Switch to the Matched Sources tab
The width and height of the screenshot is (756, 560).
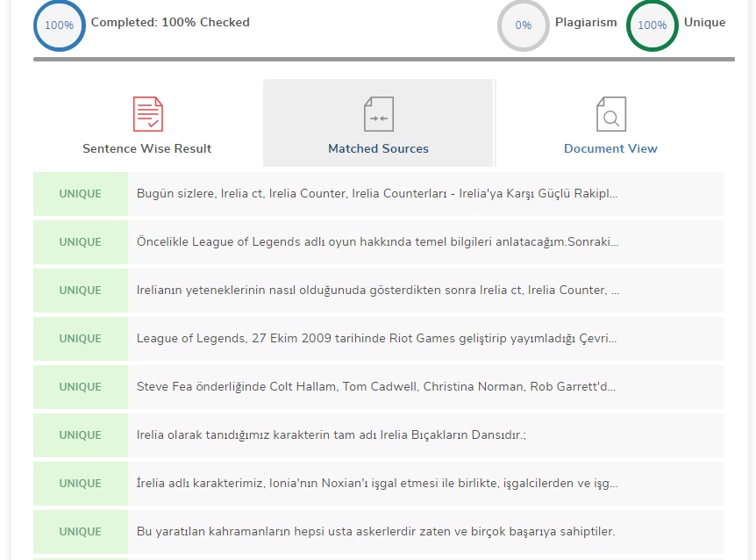[378, 148]
